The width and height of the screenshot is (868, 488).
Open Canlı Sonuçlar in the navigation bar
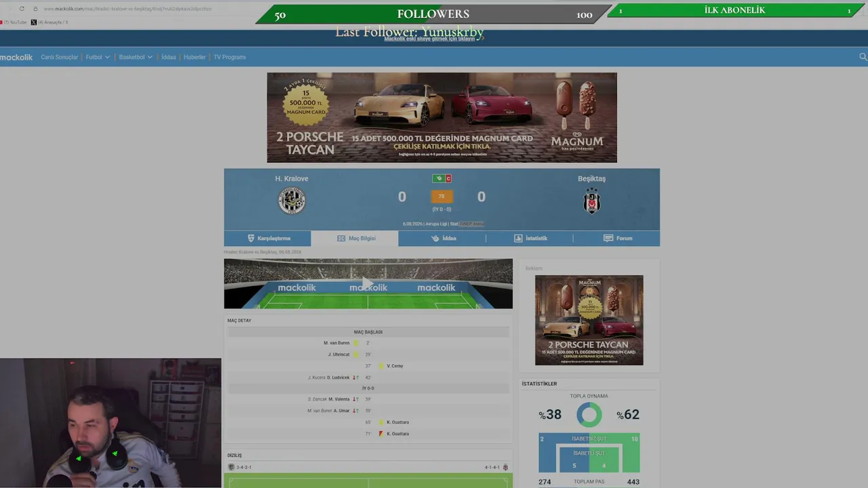[x=60, y=58]
